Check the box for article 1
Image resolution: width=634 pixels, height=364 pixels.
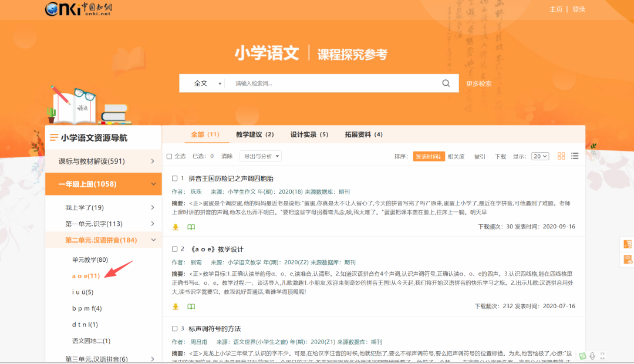[x=175, y=178]
